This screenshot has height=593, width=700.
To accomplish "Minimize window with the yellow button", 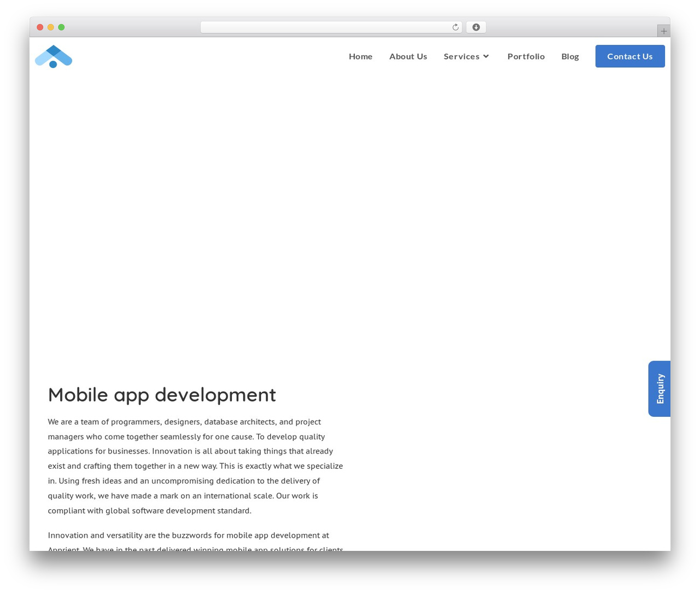I will pos(51,27).
